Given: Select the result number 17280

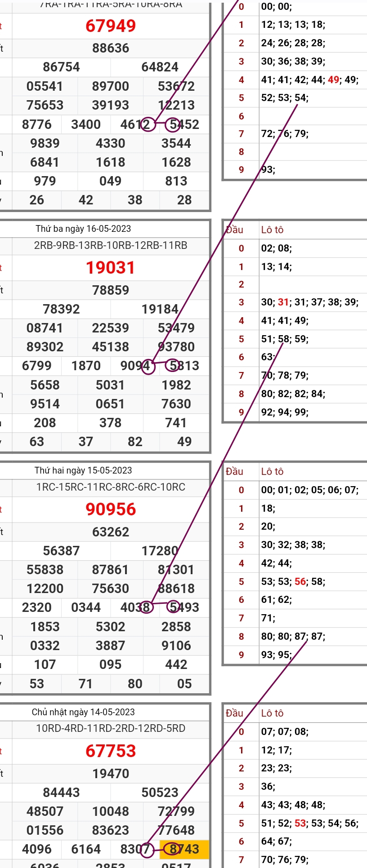Looking at the screenshot, I should point(160,551).
